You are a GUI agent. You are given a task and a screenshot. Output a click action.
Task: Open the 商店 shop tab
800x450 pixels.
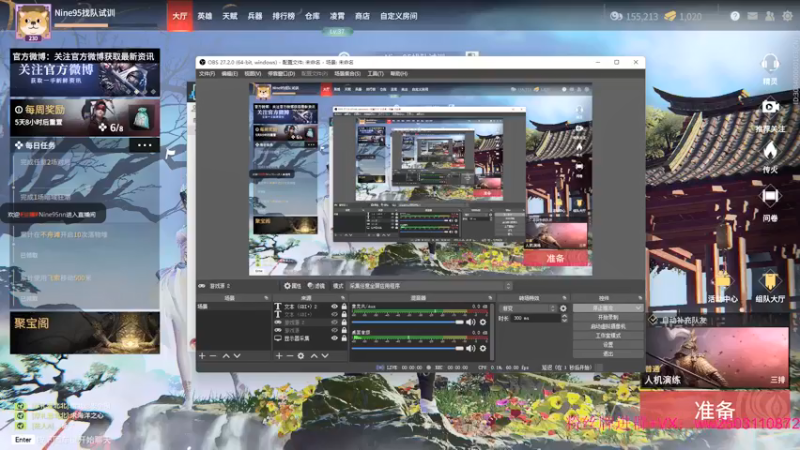pyautogui.click(x=362, y=16)
